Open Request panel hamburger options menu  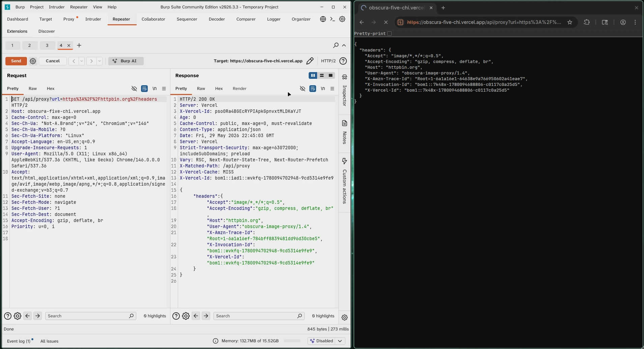click(164, 89)
